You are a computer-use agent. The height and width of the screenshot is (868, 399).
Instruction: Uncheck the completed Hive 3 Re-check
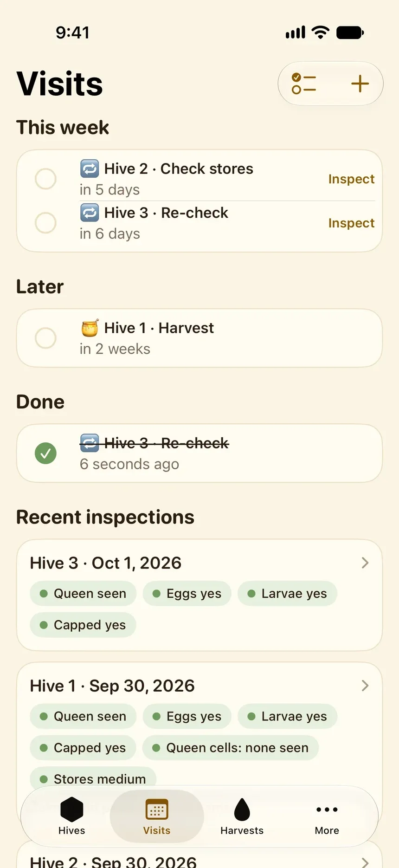coord(45,453)
